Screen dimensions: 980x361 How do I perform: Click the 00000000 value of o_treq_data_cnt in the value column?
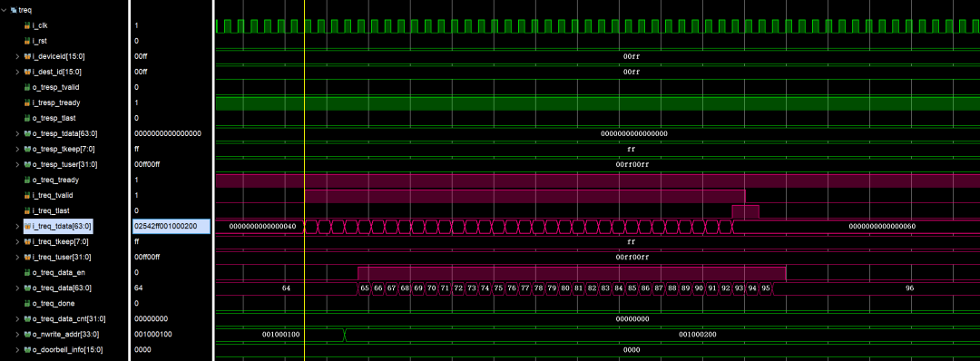[x=151, y=319]
